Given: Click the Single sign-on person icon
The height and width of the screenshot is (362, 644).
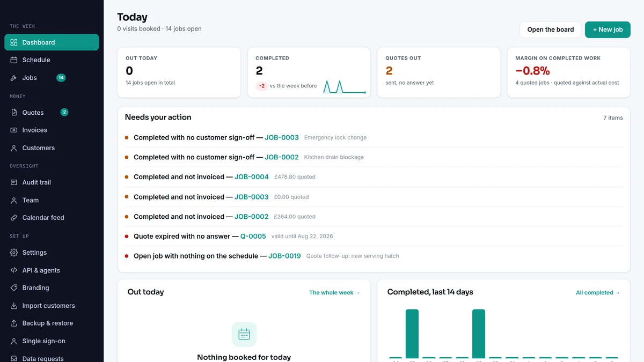Looking at the screenshot, I should [14, 341].
